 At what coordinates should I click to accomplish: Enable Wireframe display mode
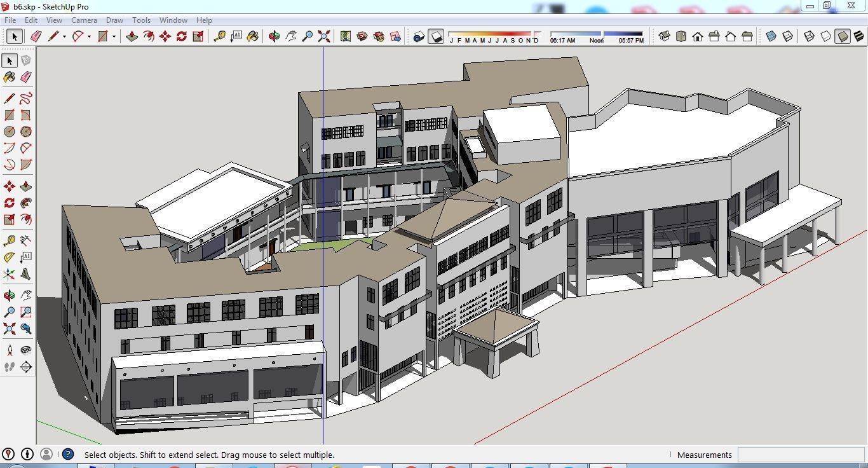pos(808,36)
